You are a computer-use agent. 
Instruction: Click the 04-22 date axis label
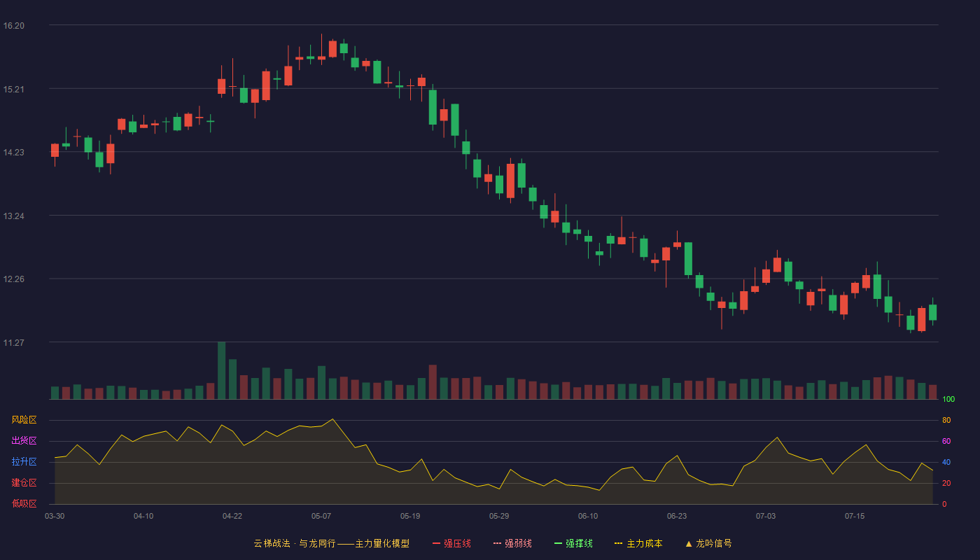click(x=232, y=516)
